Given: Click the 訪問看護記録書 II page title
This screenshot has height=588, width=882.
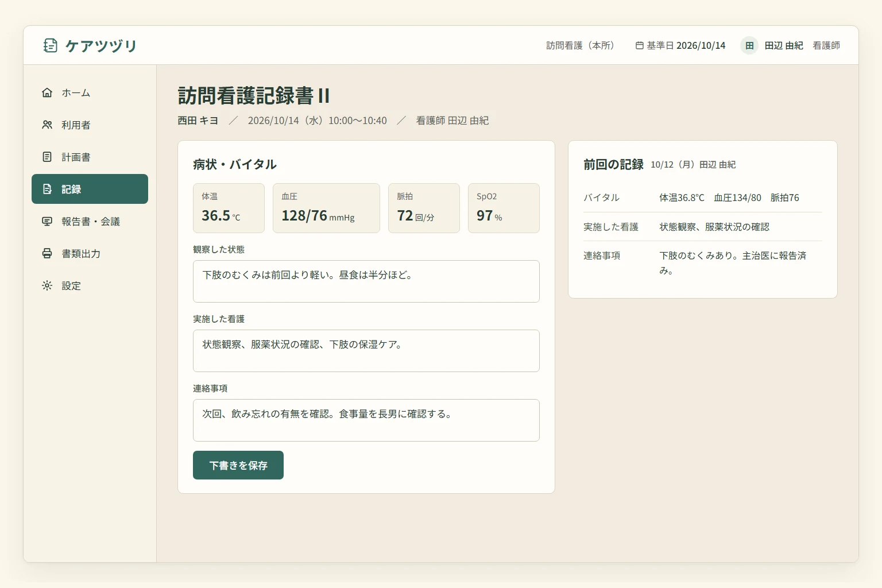Looking at the screenshot, I should pos(254,95).
